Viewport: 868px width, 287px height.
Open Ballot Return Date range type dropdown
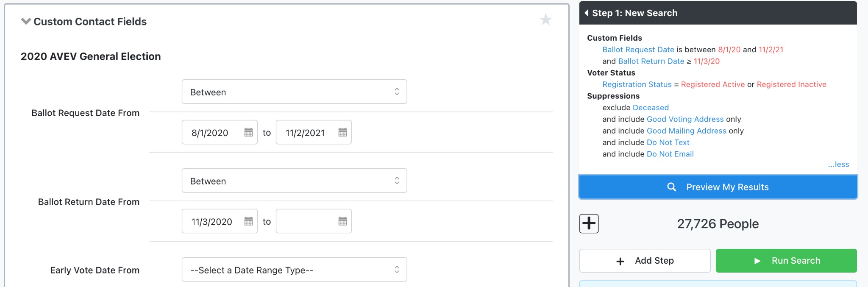[294, 181]
